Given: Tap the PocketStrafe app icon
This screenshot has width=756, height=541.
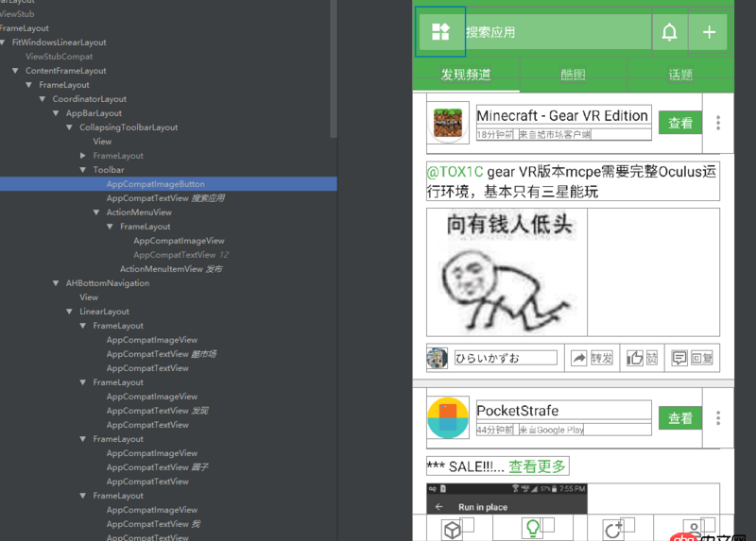Looking at the screenshot, I should (x=448, y=417).
